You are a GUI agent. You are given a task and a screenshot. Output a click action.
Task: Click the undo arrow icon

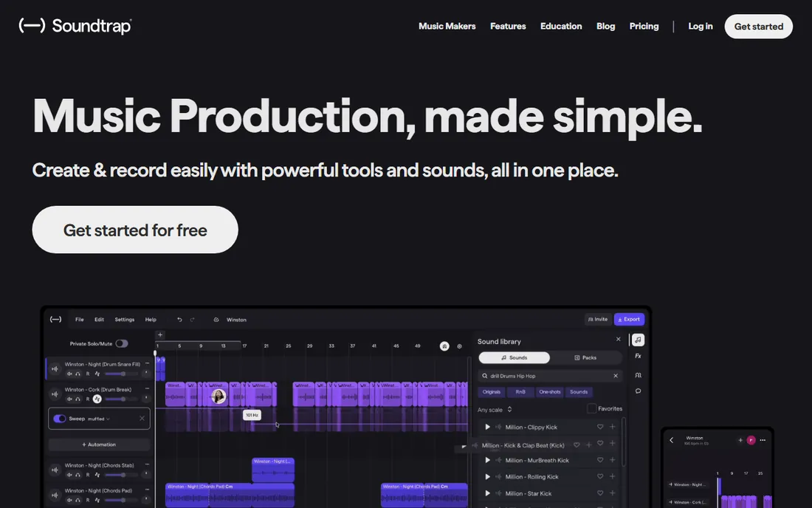[x=179, y=320]
